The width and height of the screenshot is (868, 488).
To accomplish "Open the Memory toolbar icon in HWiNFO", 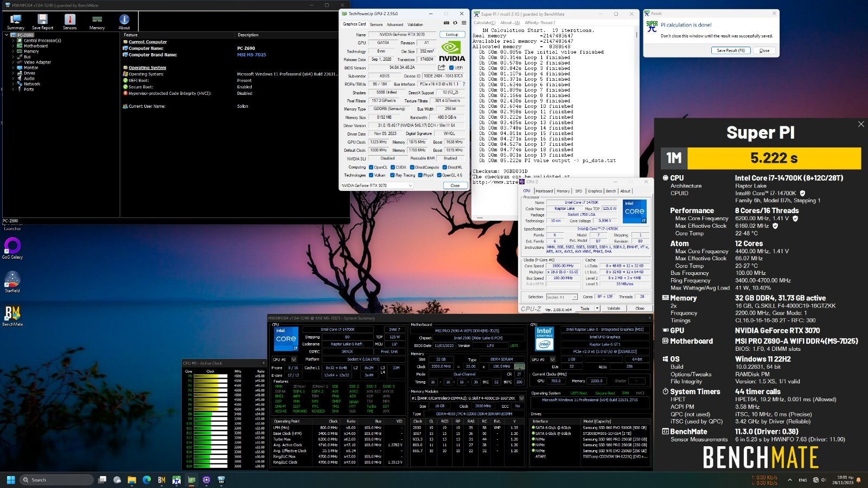I will pyautogui.click(x=97, y=22).
